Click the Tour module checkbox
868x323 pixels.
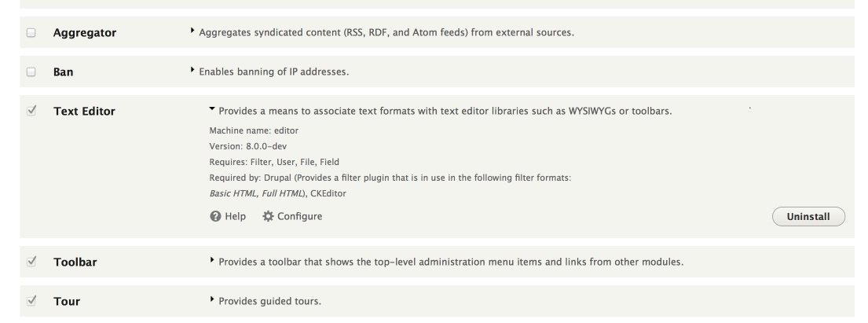pos(31,301)
